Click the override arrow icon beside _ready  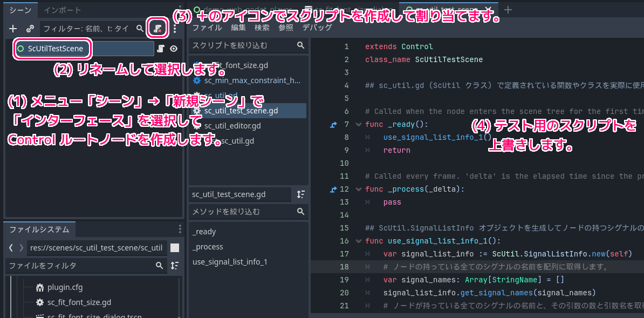click(333, 125)
